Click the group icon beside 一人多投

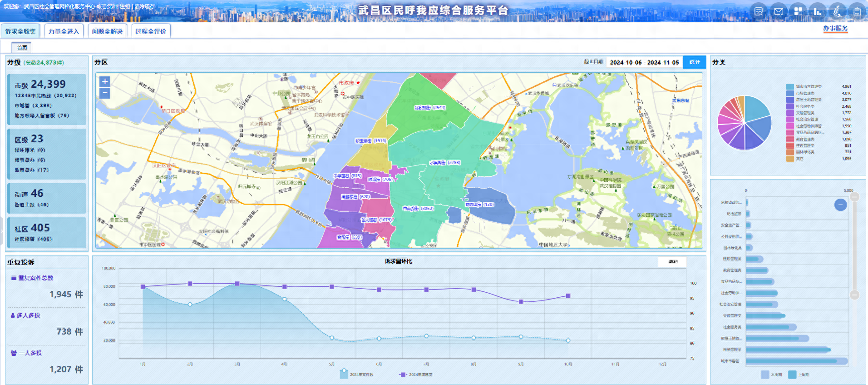tap(14, 353)
